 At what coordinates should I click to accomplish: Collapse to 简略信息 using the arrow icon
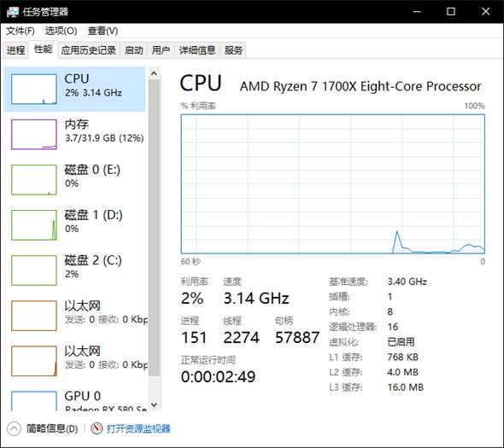tap(14, 428)
